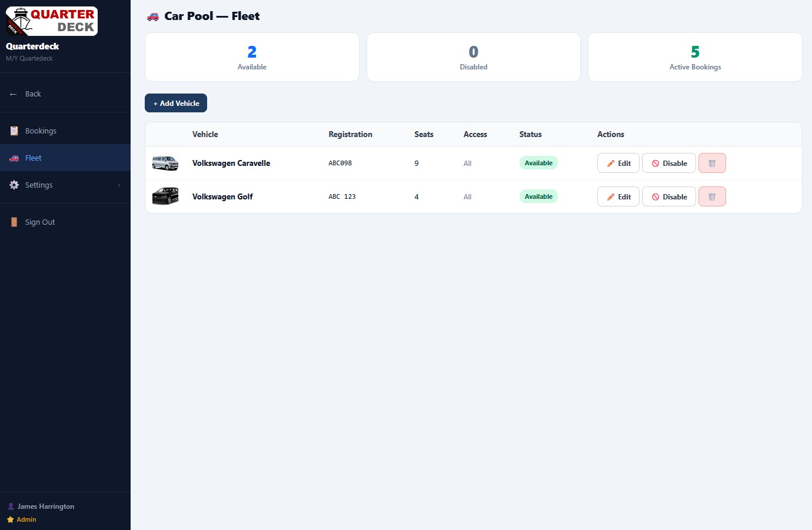
Task: Click the Status column header
Action: 531,135
